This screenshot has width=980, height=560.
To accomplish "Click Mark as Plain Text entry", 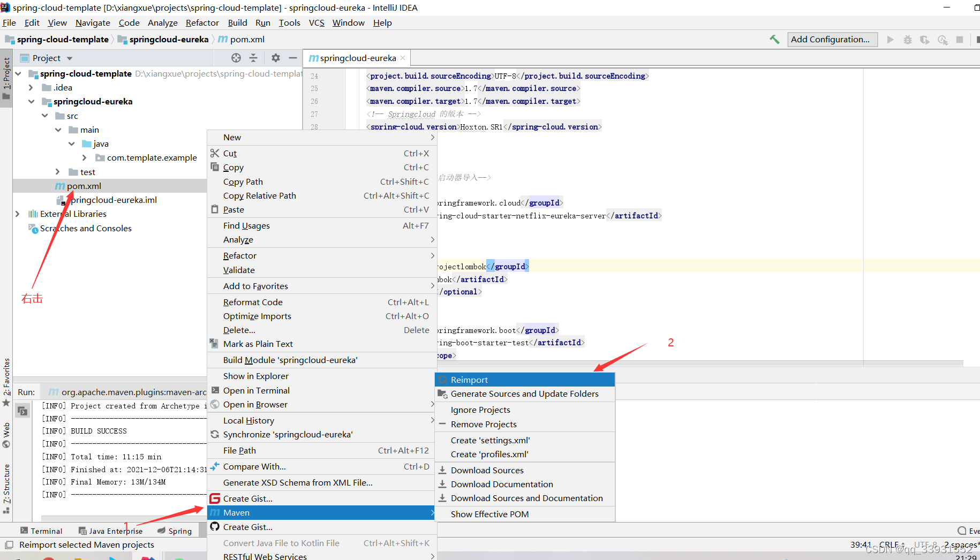I will coord(322,344).
